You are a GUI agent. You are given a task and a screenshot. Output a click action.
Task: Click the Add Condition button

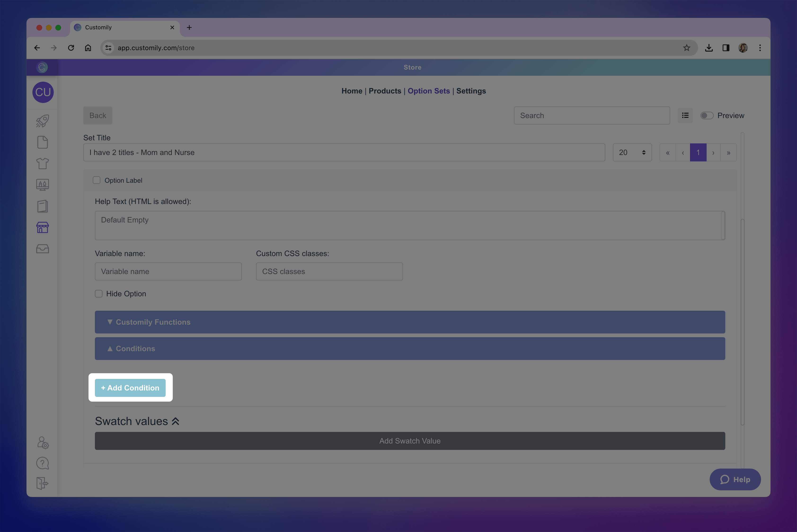click(x=130, y=388)
